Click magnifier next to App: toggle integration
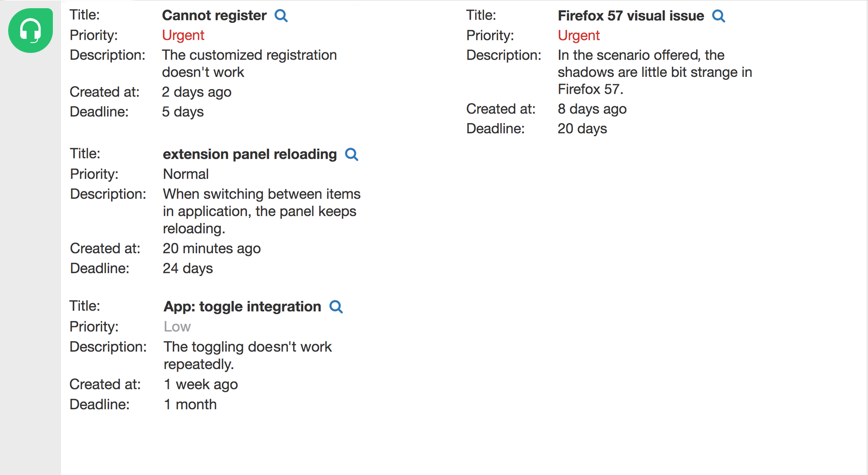Screen dimensions: 868x475 click(x=336, y=306)
